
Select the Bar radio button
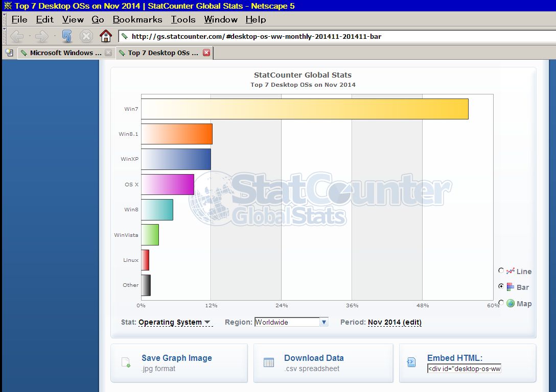(501, 286)
